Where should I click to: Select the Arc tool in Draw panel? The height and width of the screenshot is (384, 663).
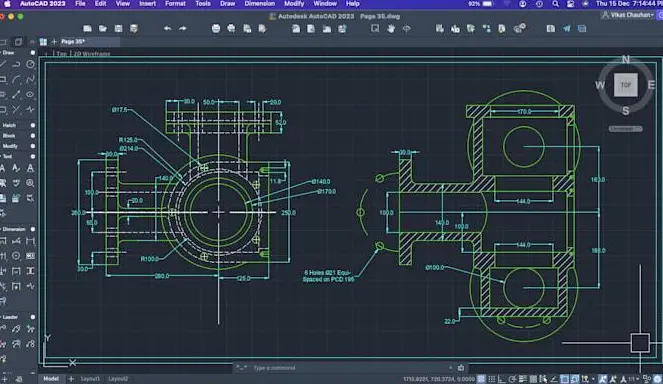click(x=16, y=80)
